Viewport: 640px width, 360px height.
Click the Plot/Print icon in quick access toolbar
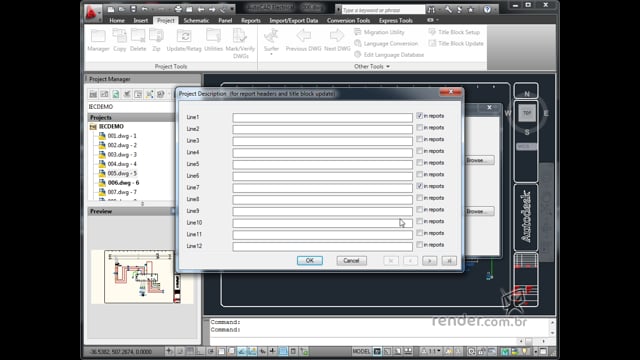coord(178,9)
